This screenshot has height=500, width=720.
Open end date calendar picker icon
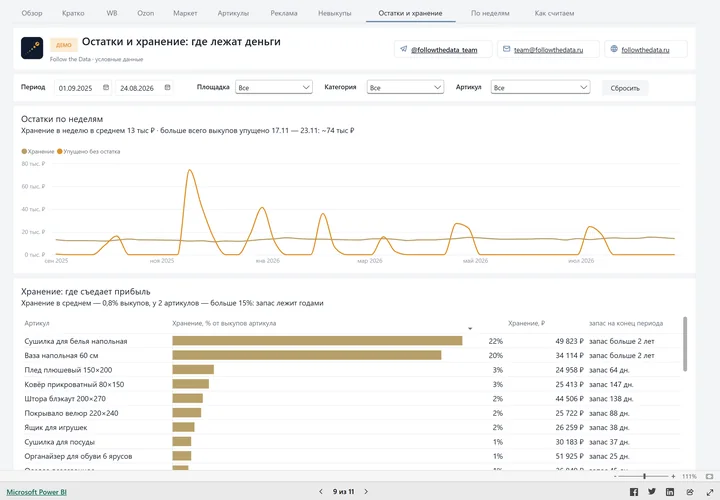168,87
